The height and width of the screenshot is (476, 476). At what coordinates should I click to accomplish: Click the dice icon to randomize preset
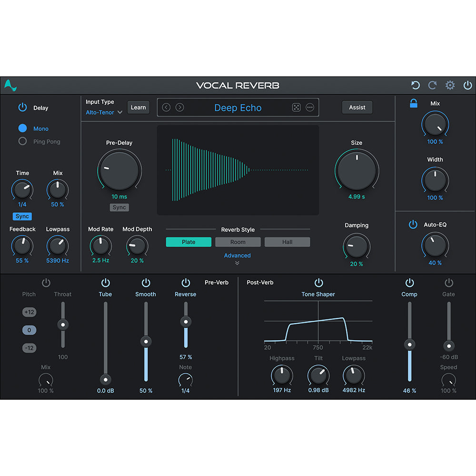296,108
